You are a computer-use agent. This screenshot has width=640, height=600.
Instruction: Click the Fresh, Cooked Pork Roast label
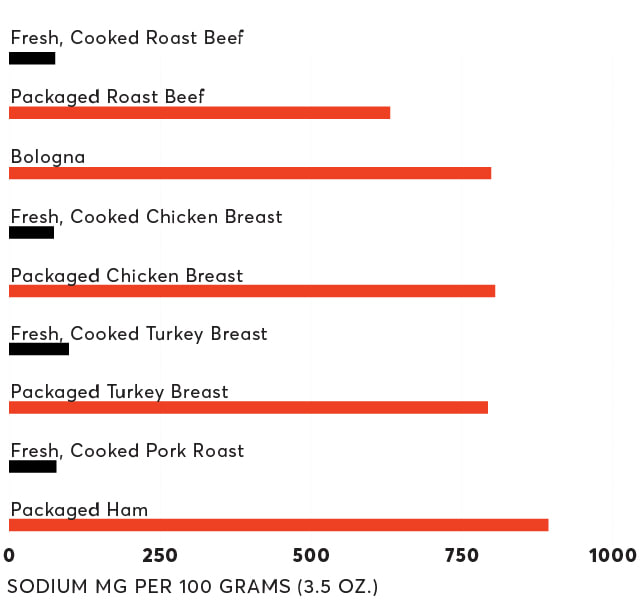tap(127, 451)
